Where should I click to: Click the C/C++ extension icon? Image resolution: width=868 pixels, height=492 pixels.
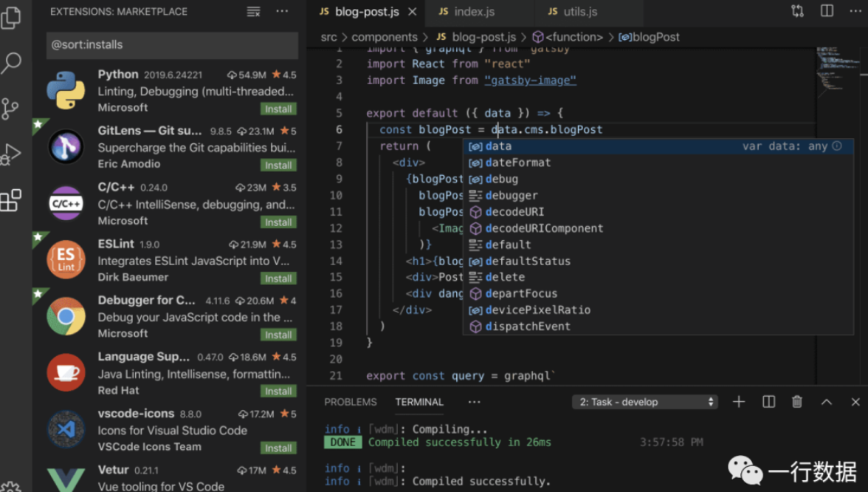pos(66,203)
